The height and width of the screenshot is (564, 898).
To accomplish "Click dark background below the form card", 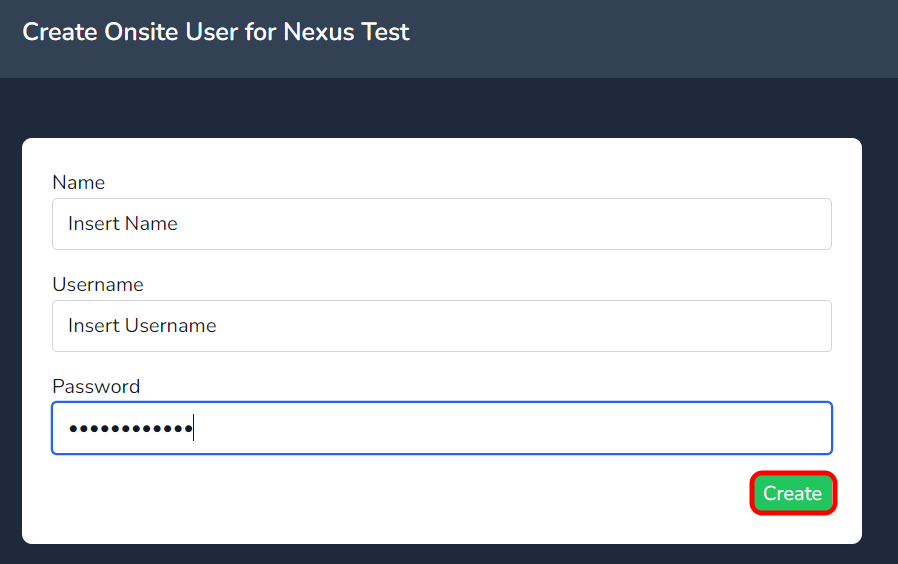I will pyautogui.click(x=450, y=555).
